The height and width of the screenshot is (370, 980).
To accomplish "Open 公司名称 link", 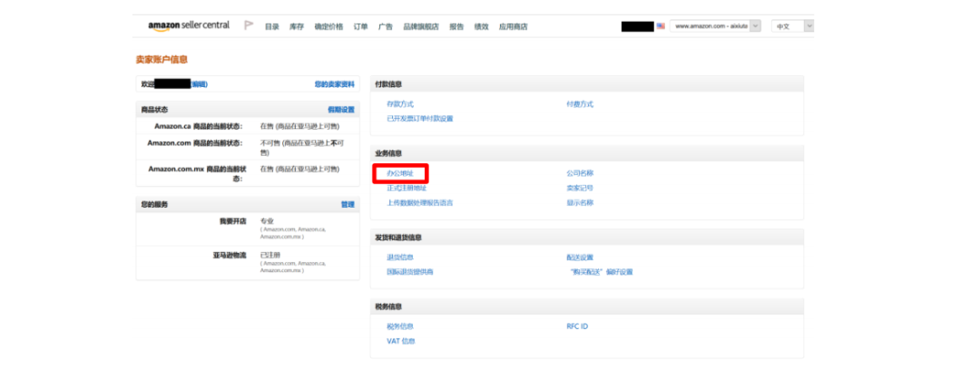I will point(580,173).
